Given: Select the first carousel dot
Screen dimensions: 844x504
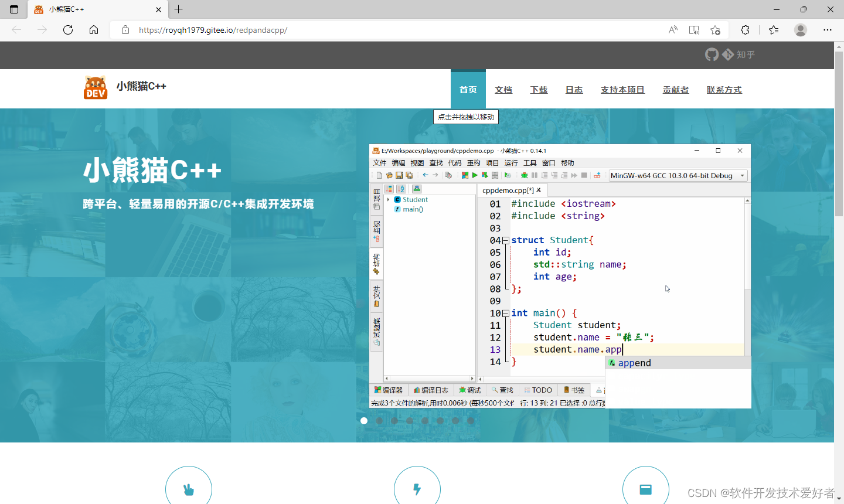Looking at the screenshot, I should [x=364, y=421].
